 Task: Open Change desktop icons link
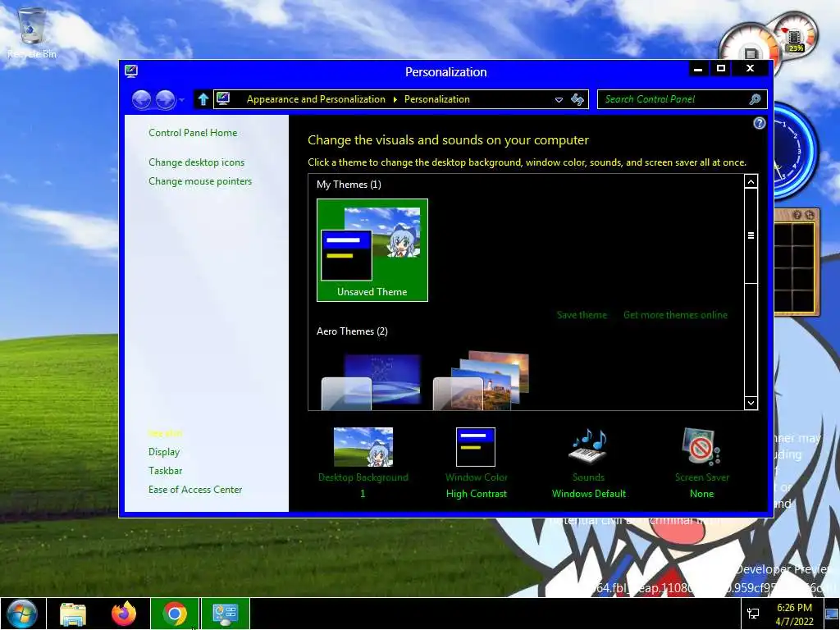pyautogui.click(x=197, y=162)
